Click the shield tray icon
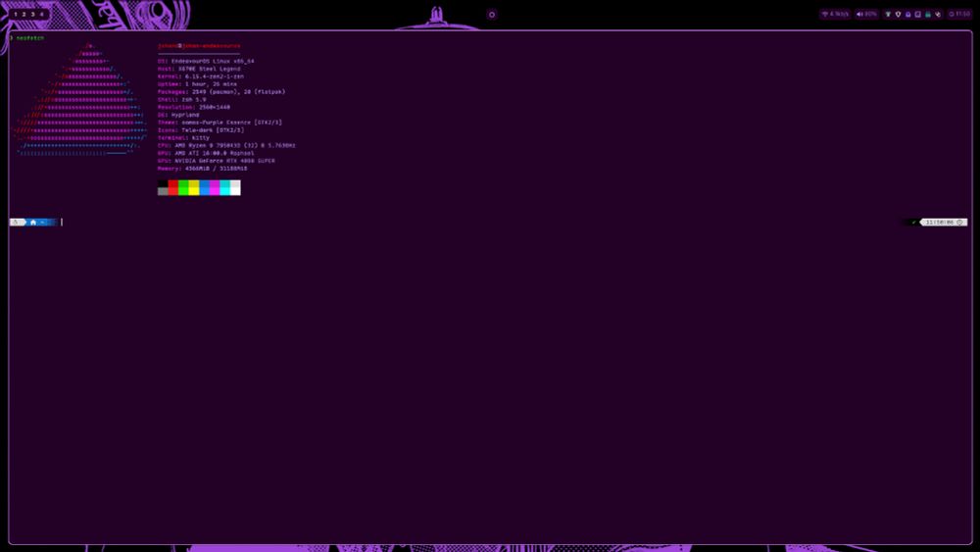Image resolution: width=980 pixels, height=552 pixels. tap(898, 14)
